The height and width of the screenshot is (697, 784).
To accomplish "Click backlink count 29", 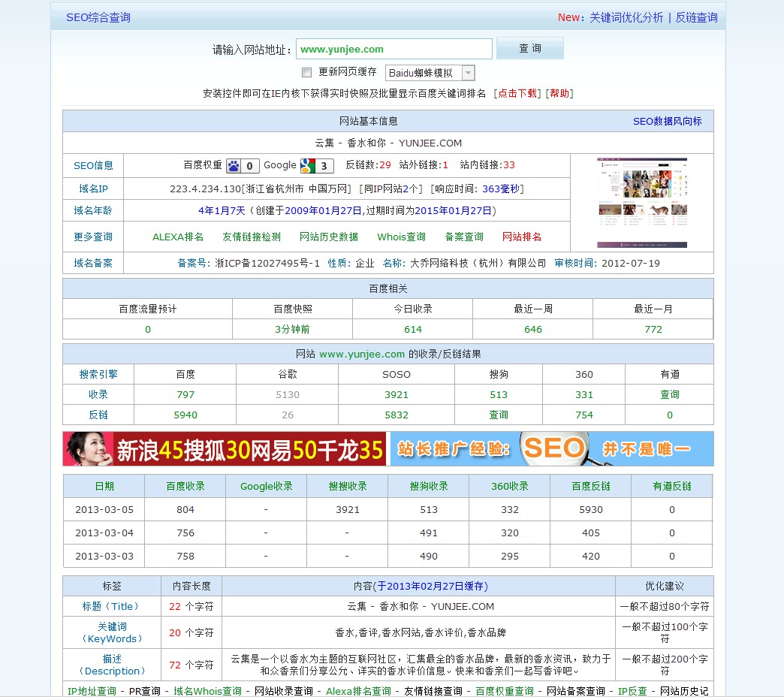I will [x=385, y=165].
